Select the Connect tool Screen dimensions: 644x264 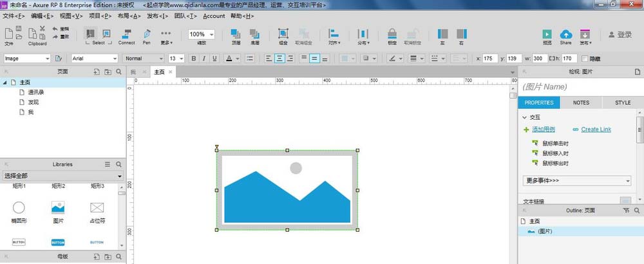[126, 33]
